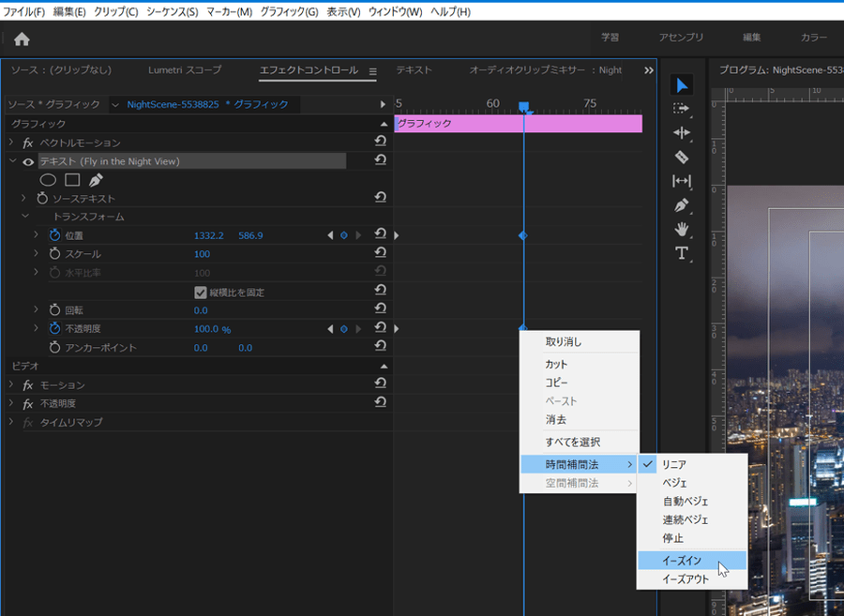Hide the テキスト layer with eye icon
This screenshot has width=844, height=616.
point(28,162)
